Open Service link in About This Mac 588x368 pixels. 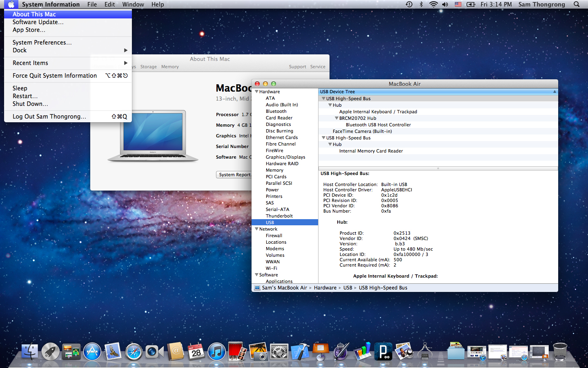coord(318,67)
